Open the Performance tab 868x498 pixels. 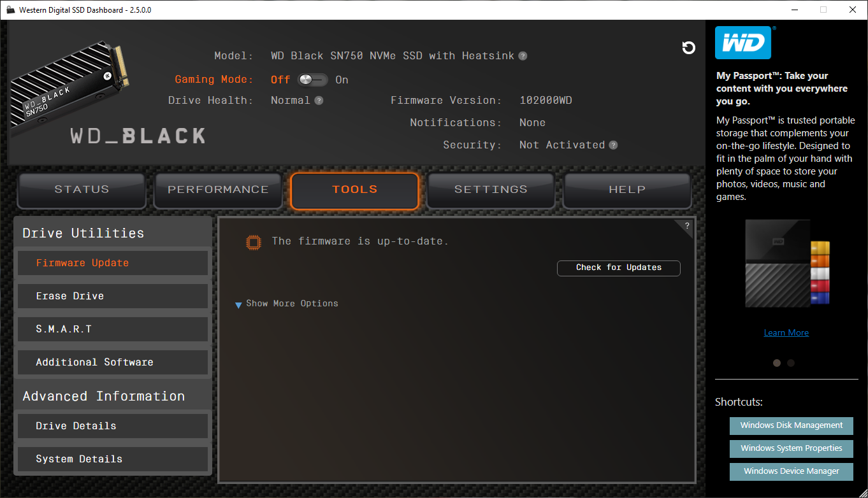click(218, 190)
